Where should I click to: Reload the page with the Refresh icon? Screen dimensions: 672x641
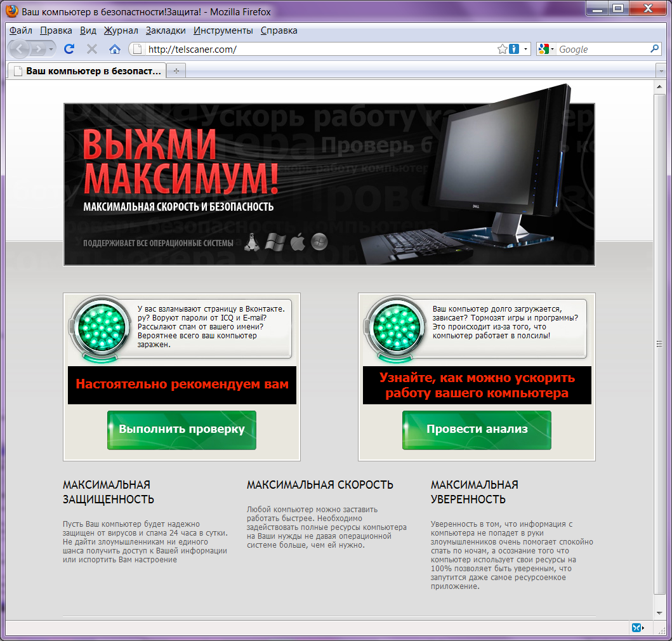point(69,49)
